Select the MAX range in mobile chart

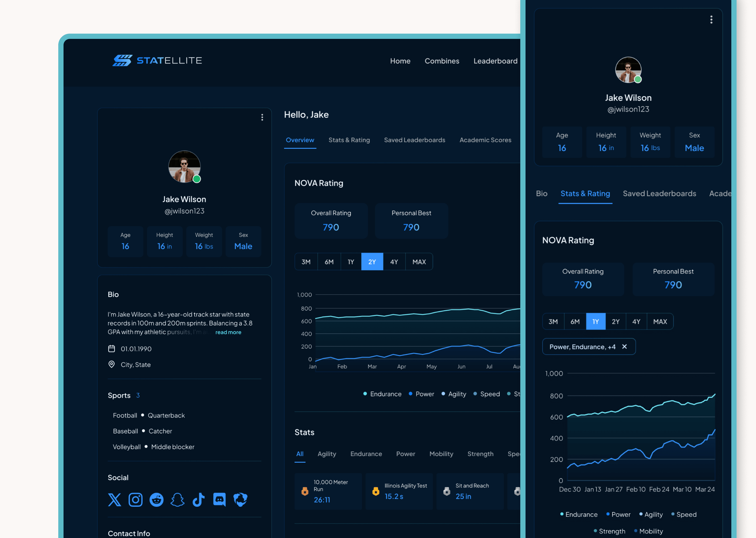[660, 321]
